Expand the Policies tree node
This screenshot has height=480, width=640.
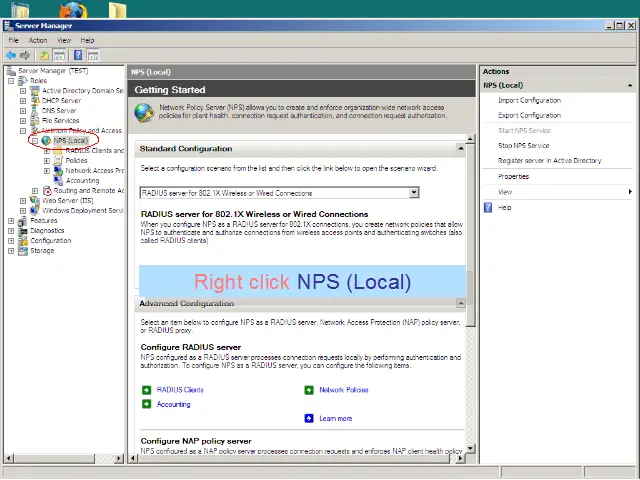(x=47, y=161)
